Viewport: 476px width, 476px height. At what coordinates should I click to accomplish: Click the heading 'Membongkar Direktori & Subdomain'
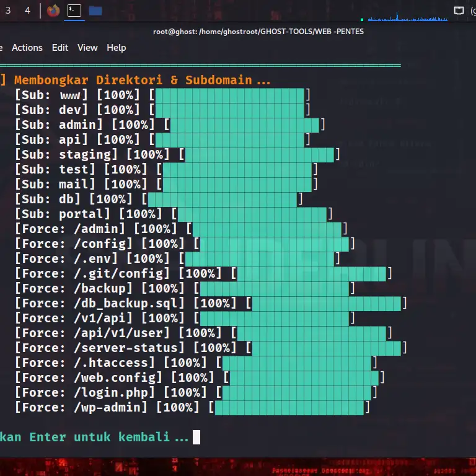142,80
